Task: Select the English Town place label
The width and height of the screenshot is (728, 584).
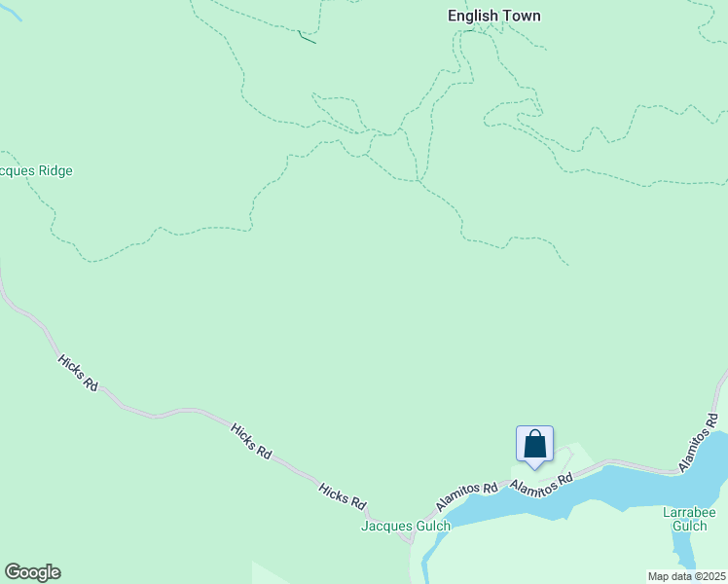Action: click(493, 16)
